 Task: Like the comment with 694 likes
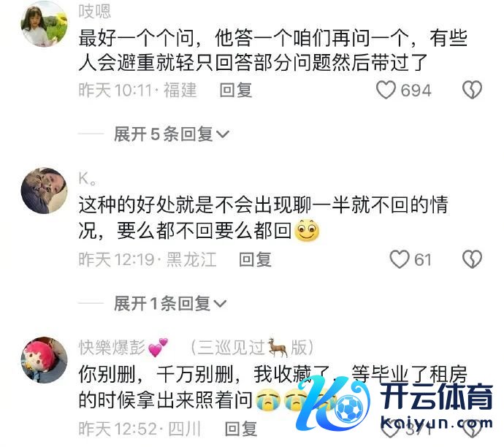click(x=386, y=90)
